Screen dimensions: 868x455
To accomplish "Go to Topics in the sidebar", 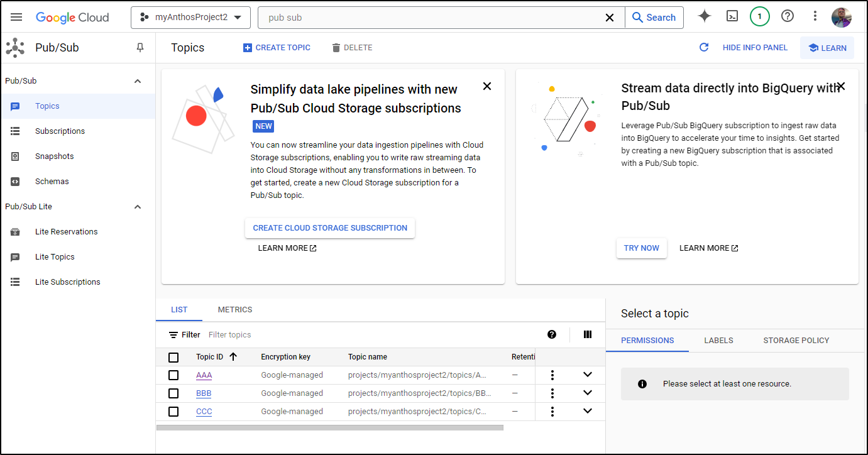I will 78,106.
